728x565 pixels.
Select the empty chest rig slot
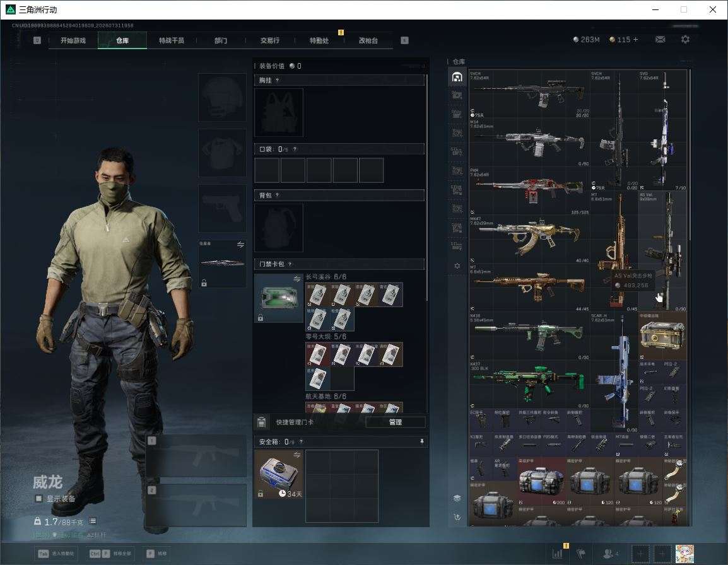[279, 113]
